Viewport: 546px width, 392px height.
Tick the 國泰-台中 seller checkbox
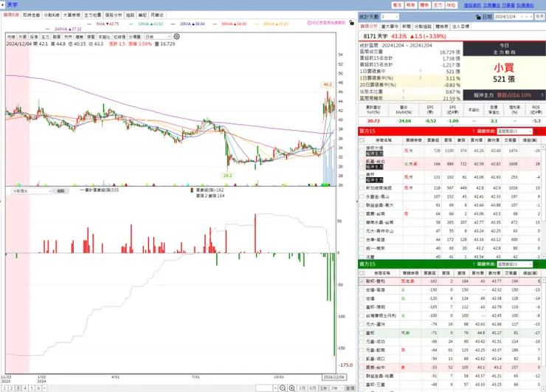[x=362, y=367]
